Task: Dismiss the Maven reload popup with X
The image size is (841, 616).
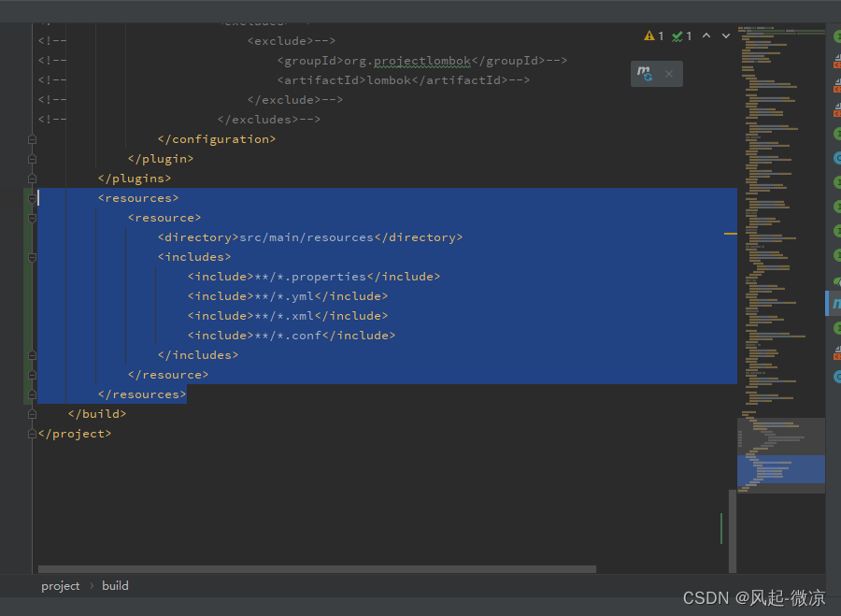Action: (x=669, y=74)
